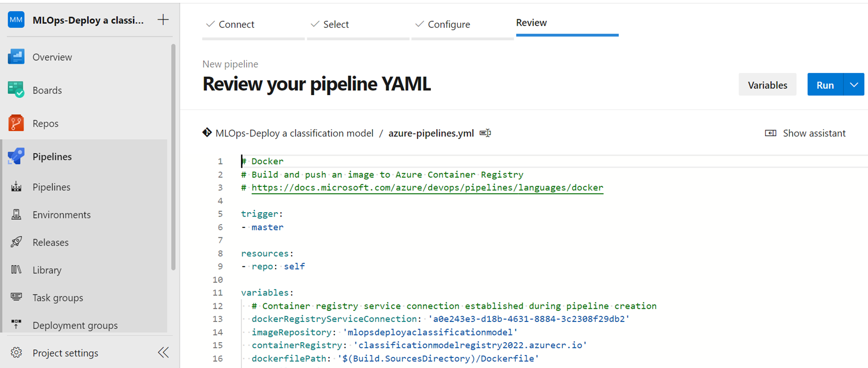
Task: Click the rename icon beside azure-pipelines.yml
Action: coord(485,133)
